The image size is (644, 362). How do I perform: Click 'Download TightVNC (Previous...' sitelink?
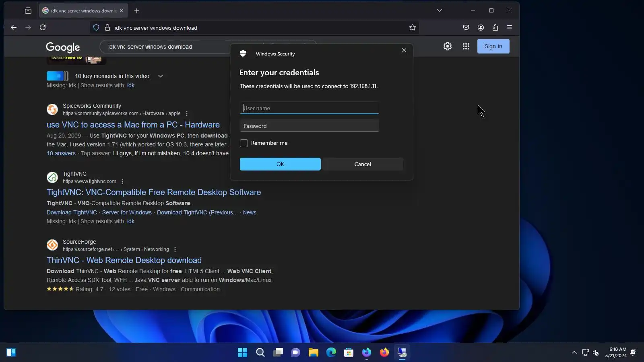click(x=197, y=212)
